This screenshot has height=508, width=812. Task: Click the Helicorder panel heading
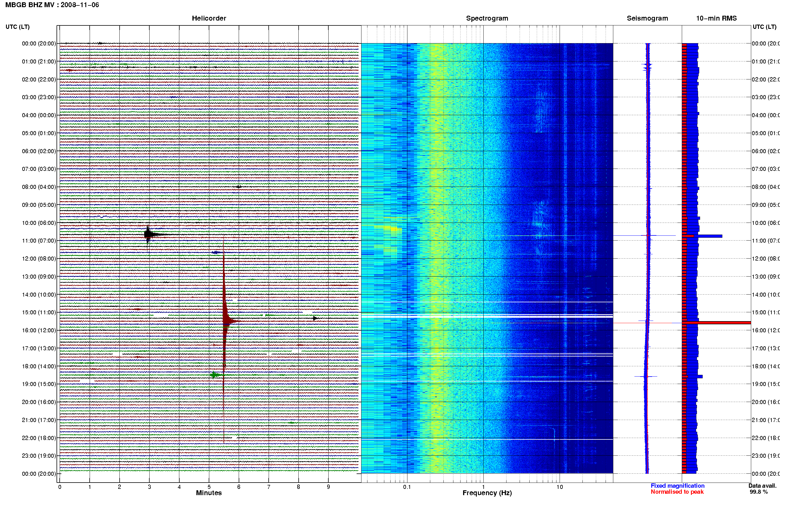point(209,18)
